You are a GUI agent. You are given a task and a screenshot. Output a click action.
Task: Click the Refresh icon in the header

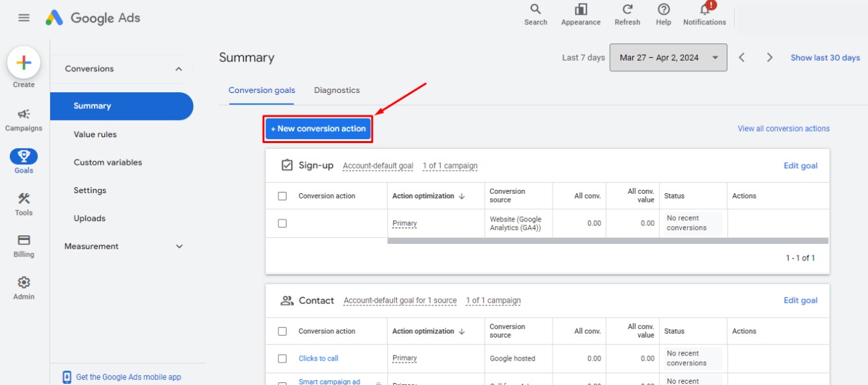[627, 15]
